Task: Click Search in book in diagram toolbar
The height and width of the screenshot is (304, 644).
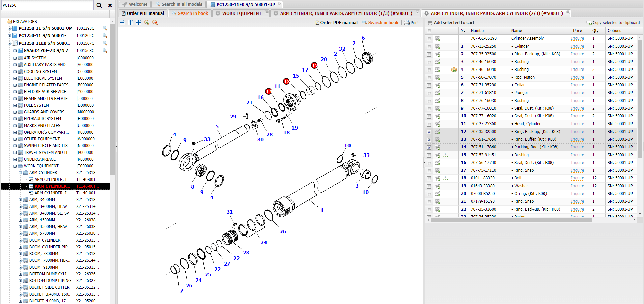Action: pyautogui.click(x=381, y=22)
